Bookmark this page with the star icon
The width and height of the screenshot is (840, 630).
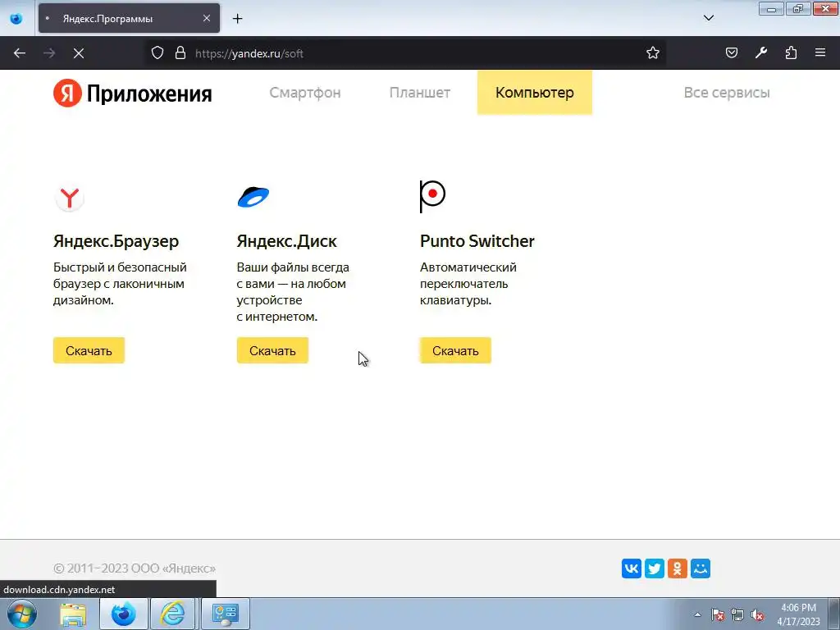coord(652,53)
